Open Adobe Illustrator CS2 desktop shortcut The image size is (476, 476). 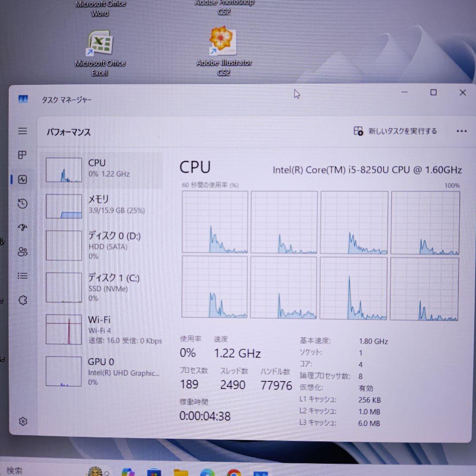tap(224, 51)
